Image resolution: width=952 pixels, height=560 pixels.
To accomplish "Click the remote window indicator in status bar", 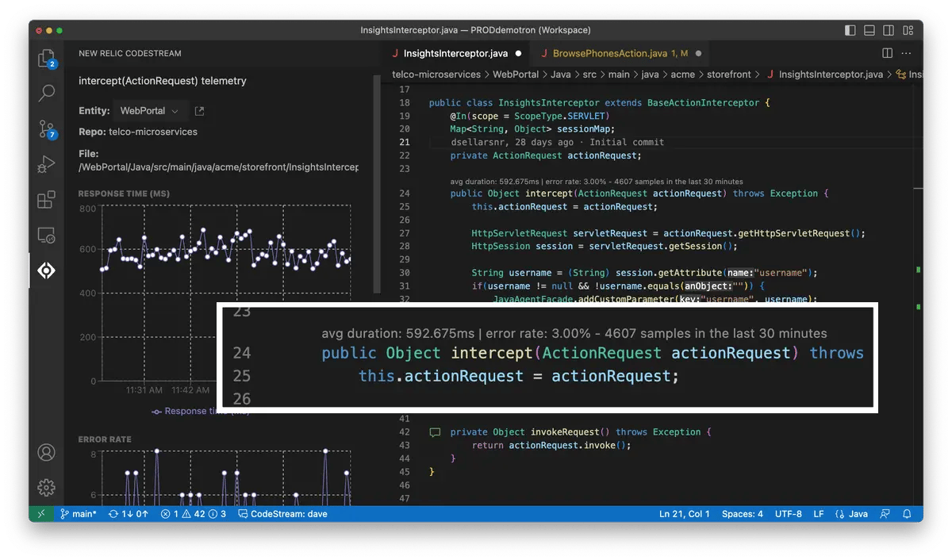I will 40,514.
